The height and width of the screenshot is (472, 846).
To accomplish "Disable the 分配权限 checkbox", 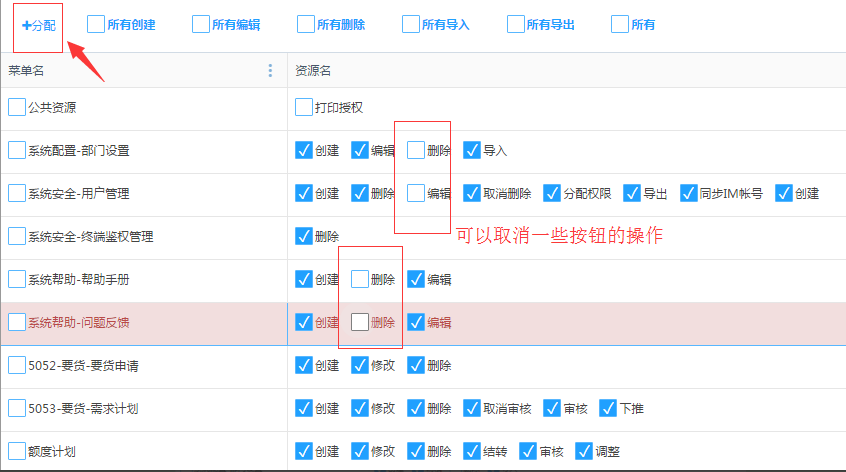I will [552, 193].
